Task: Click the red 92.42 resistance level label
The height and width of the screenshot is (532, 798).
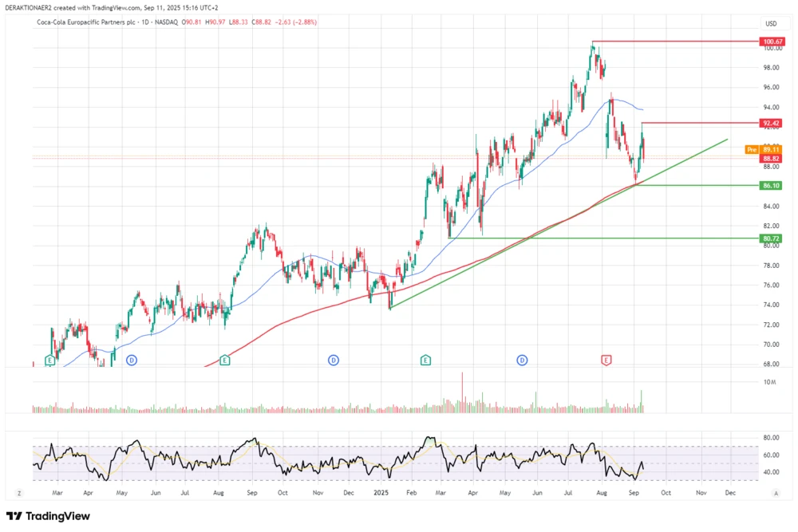Action: pos(771,123)
